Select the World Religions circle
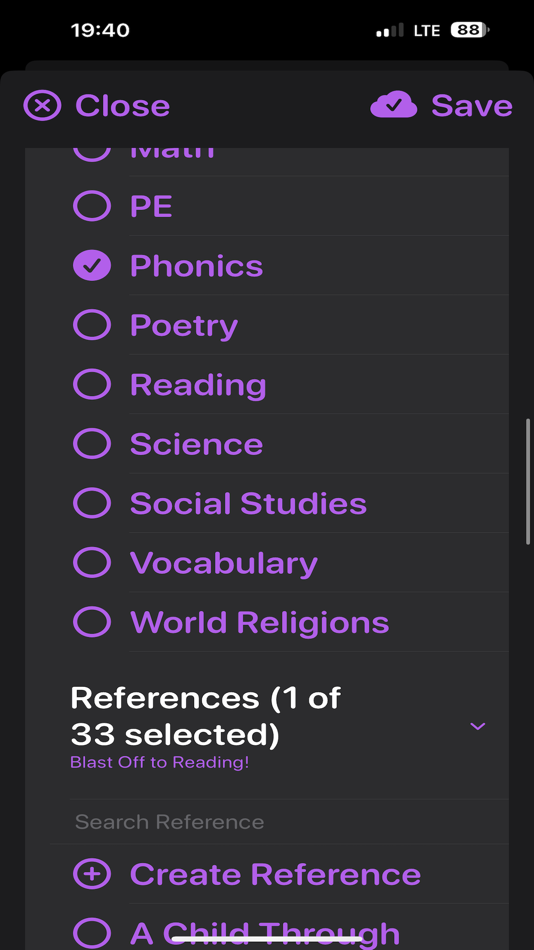 [92, 622]
